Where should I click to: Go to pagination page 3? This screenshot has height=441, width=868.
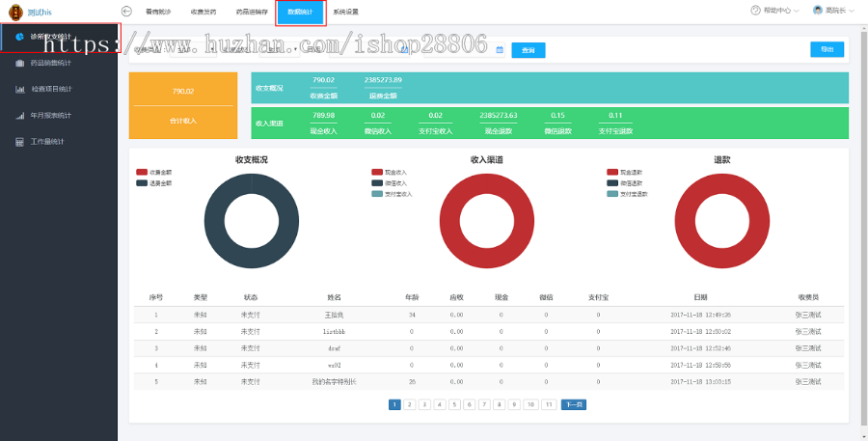(x=424, y=405)
